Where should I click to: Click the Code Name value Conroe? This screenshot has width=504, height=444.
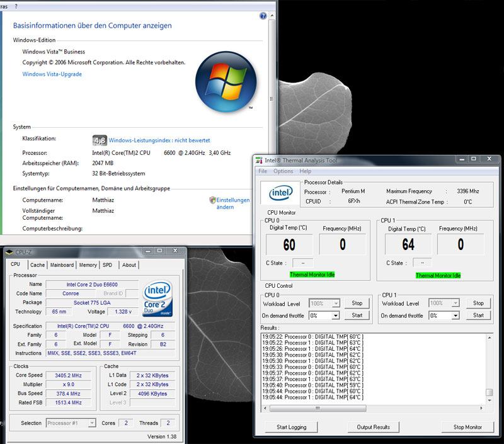point(71,293)
